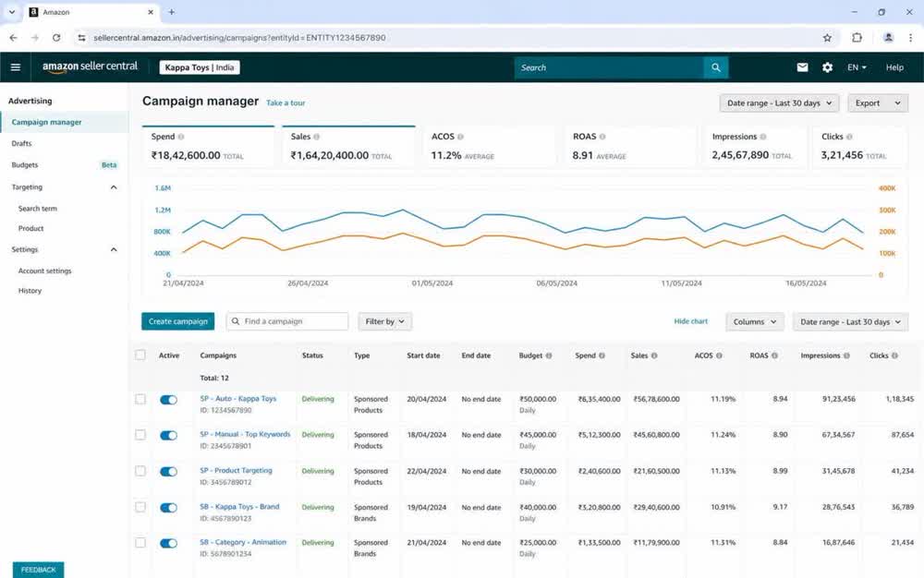Check the SP - Manual - Top Keywords row
Viewport: 924px width, 578px height.
(x=140, y=435)
